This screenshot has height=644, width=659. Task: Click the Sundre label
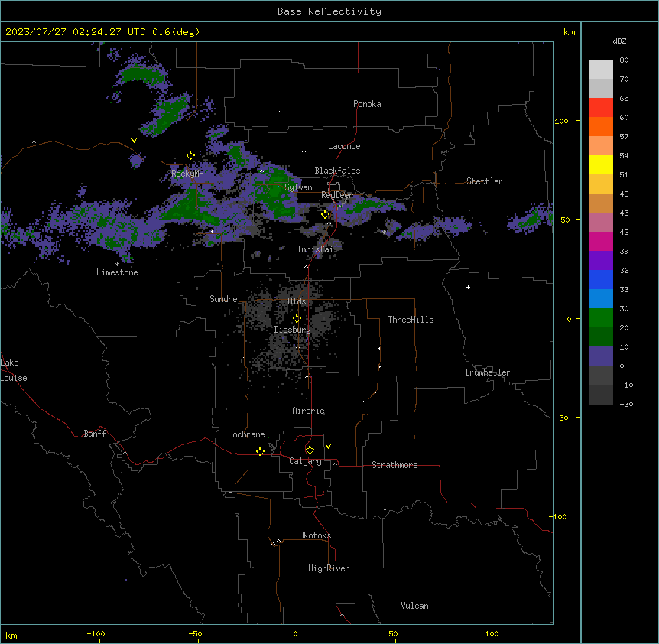223,299
